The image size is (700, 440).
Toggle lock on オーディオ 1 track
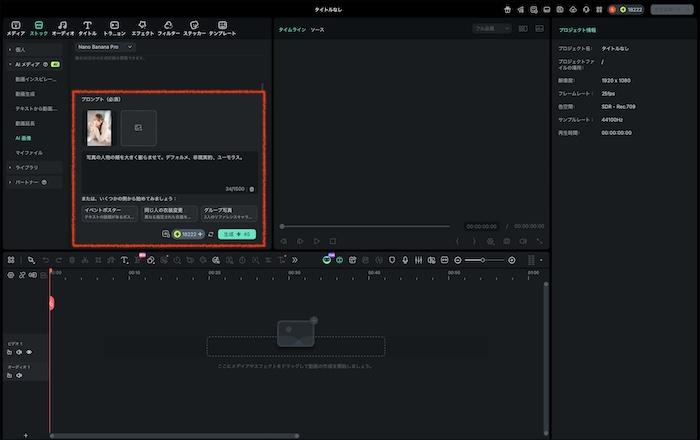point(9,377)
